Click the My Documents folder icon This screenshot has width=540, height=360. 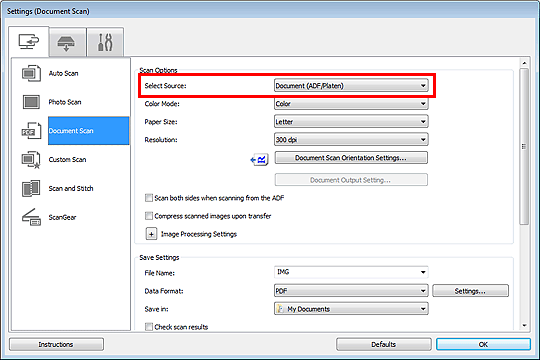(x=281, y=309)
